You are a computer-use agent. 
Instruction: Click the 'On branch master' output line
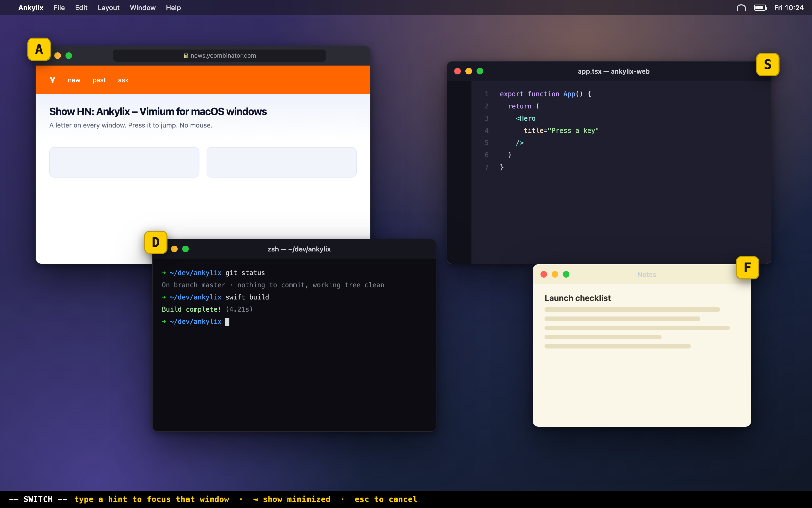(x=273, y=285)
